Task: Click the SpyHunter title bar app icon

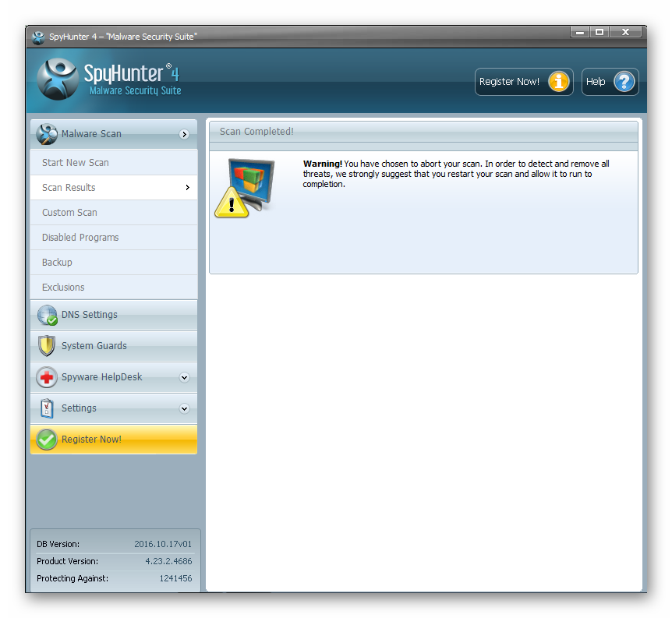Action: click(x=38, y=37)
